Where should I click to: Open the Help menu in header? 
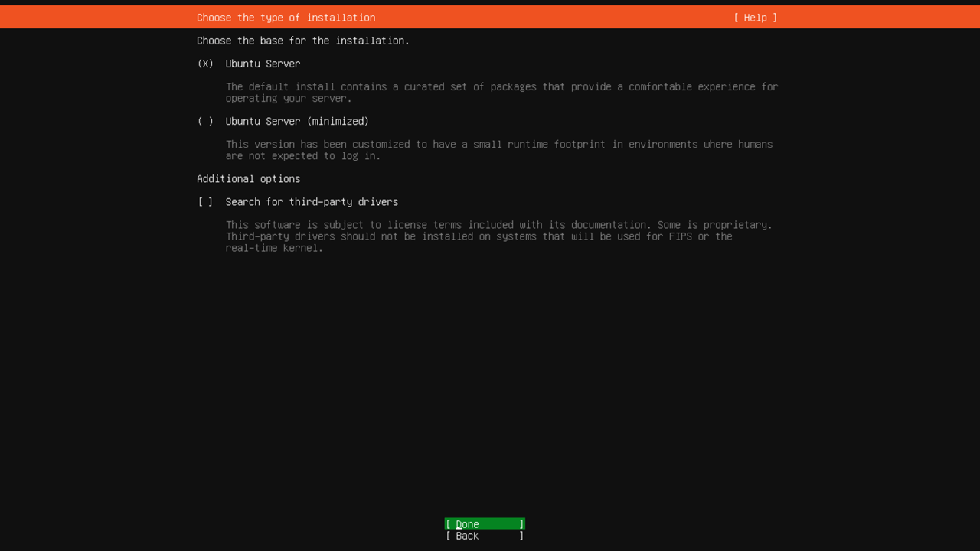[755, 18]
